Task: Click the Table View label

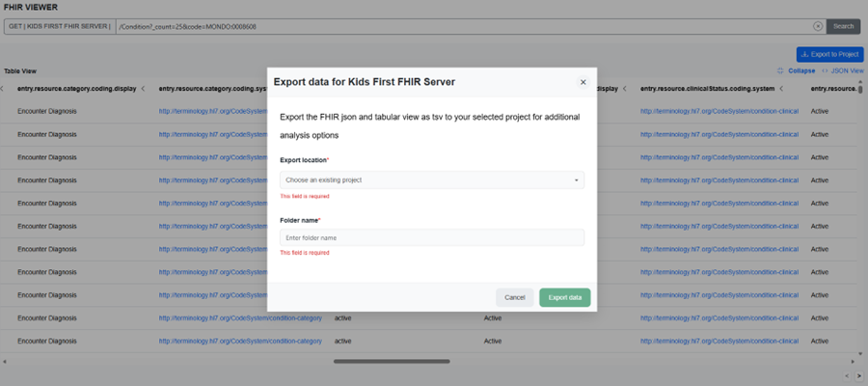Action: pyautogui.click(x=20, y=70)
